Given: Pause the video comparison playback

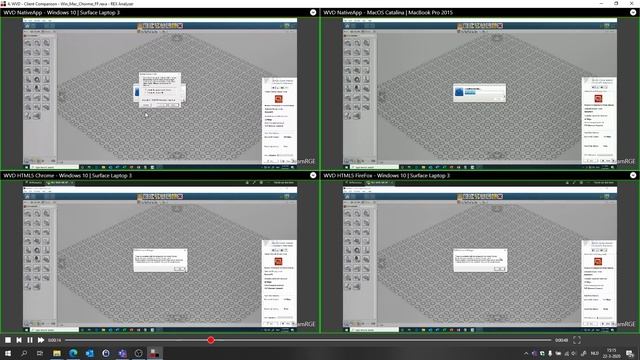Looking at the screenshot, I should [30, 340].
